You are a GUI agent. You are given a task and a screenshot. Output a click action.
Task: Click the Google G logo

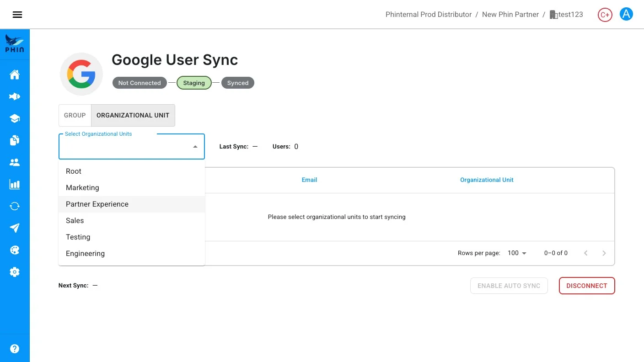pyautogui.click(x=81, y=74)
